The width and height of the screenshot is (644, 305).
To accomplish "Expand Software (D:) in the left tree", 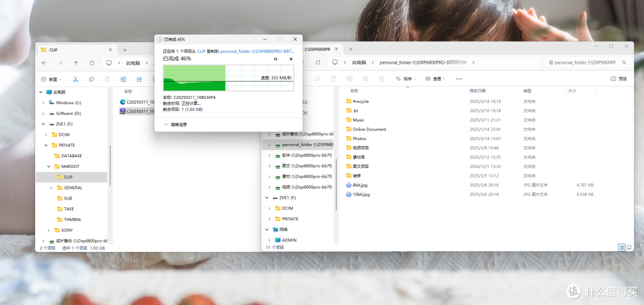I will coord(43,113).
